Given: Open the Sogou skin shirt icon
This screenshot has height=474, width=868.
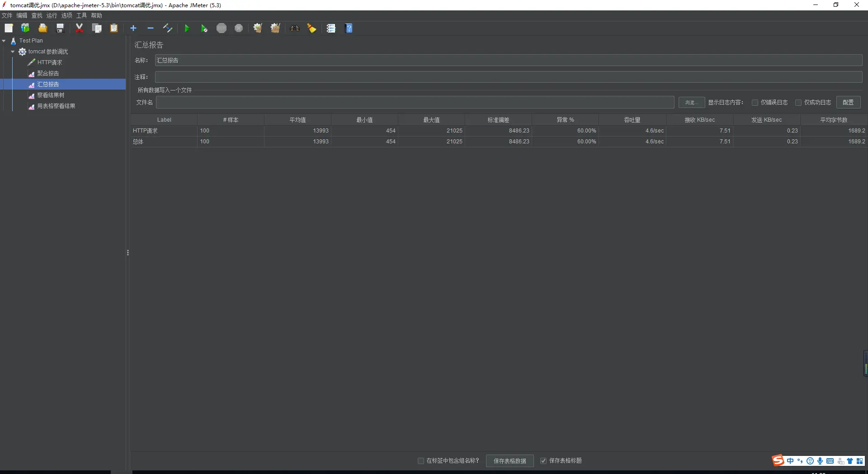Looking at the screenshot, I should click(850, 461).
